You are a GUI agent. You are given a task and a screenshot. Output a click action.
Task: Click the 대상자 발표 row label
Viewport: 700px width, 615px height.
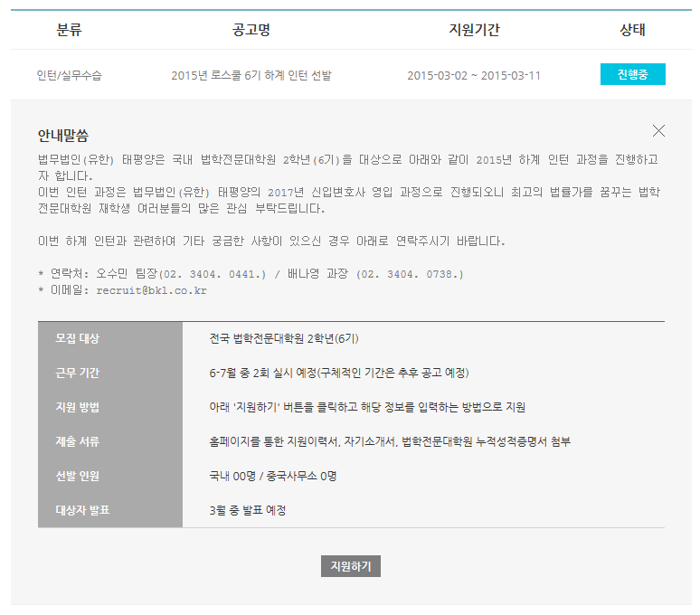coord(82,510)
